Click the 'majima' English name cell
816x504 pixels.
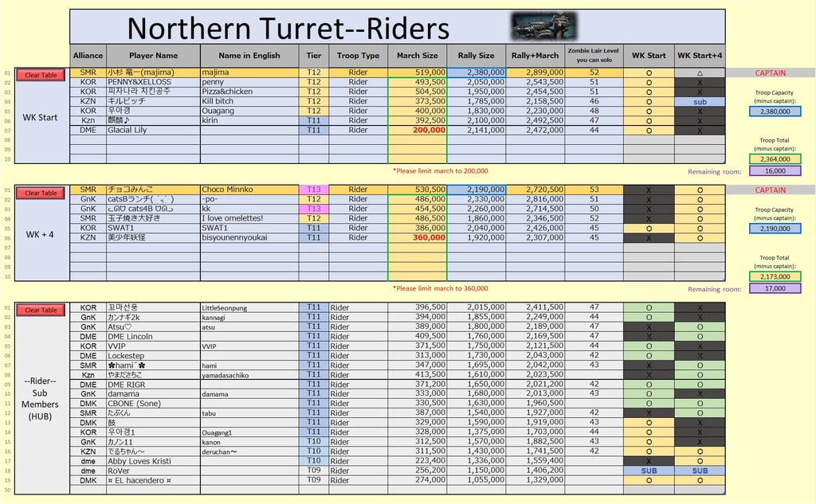249,72
